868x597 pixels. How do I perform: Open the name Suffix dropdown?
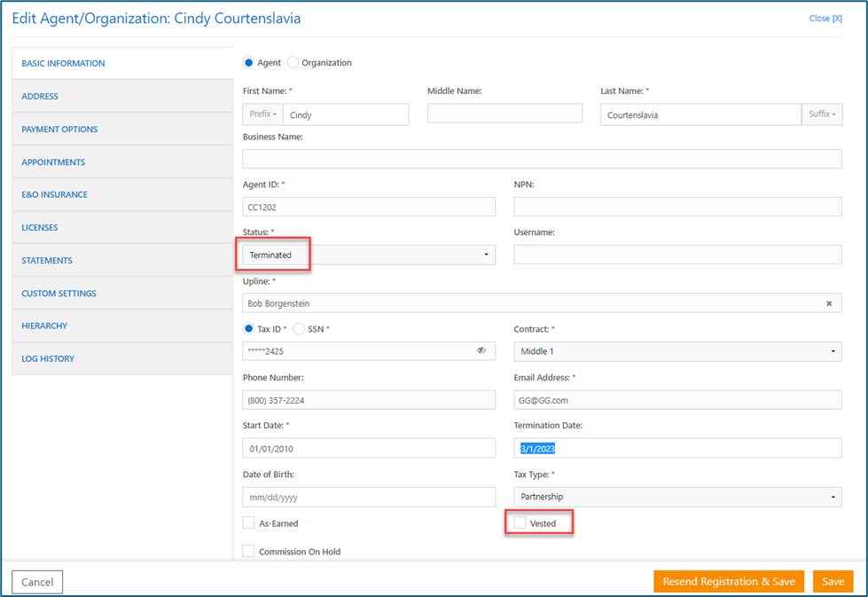[x=821, y=114]
